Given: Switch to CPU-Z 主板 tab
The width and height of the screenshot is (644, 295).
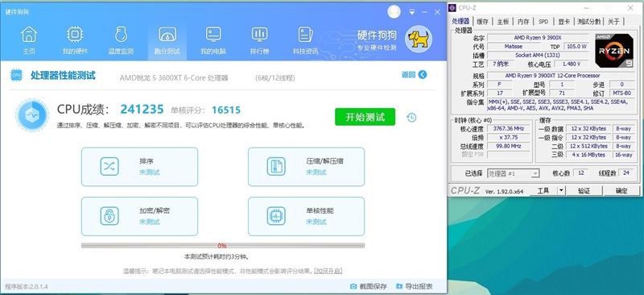Looking at the screenshot, I should point(503,22).
